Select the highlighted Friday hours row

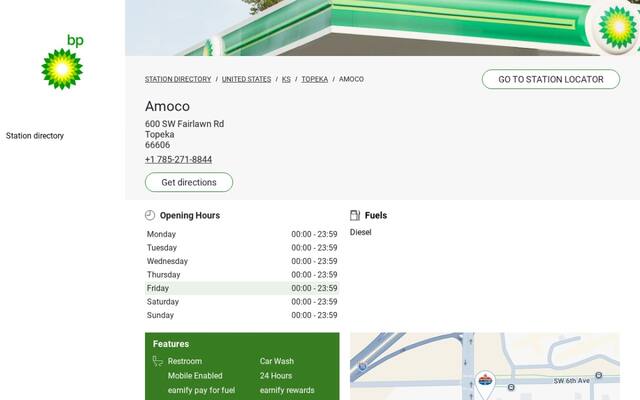point(242,288)
